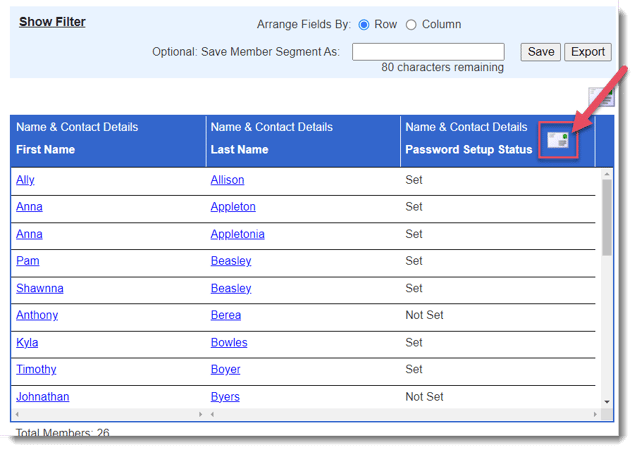Click Password Setup Status column header

(x=468, y=150)
